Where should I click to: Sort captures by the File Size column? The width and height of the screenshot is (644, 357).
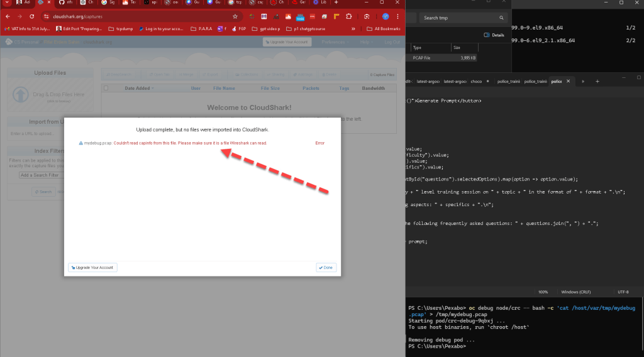tap(270, 88)
